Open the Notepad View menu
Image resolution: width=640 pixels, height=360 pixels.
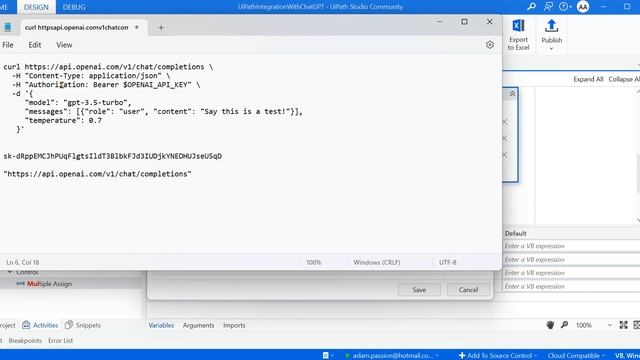coord(64,45)
